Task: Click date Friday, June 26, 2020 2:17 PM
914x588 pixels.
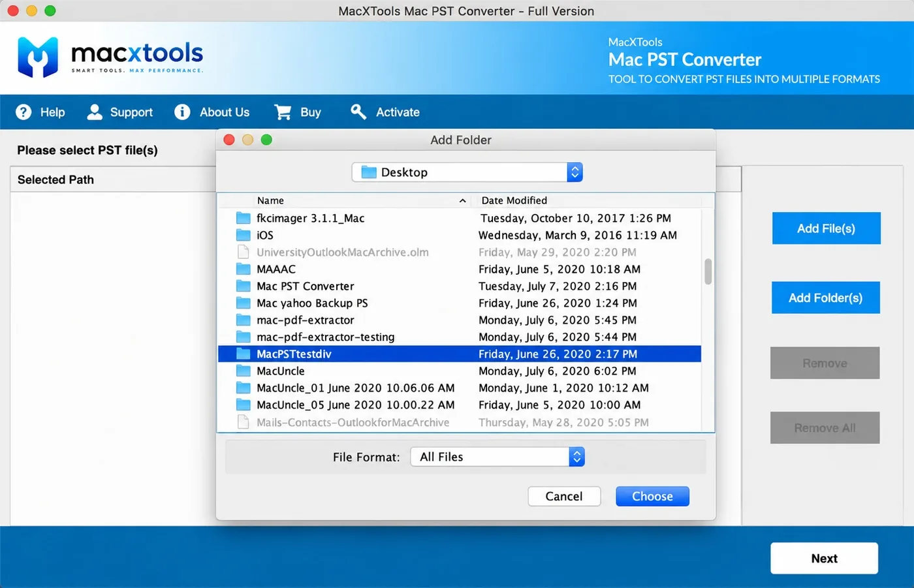Action: pos(558,354)
